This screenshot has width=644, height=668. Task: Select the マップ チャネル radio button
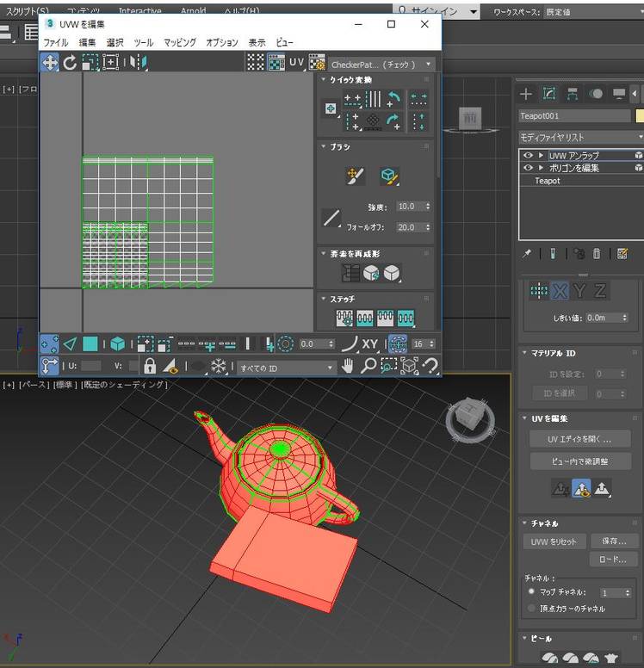tap(531, 591)
